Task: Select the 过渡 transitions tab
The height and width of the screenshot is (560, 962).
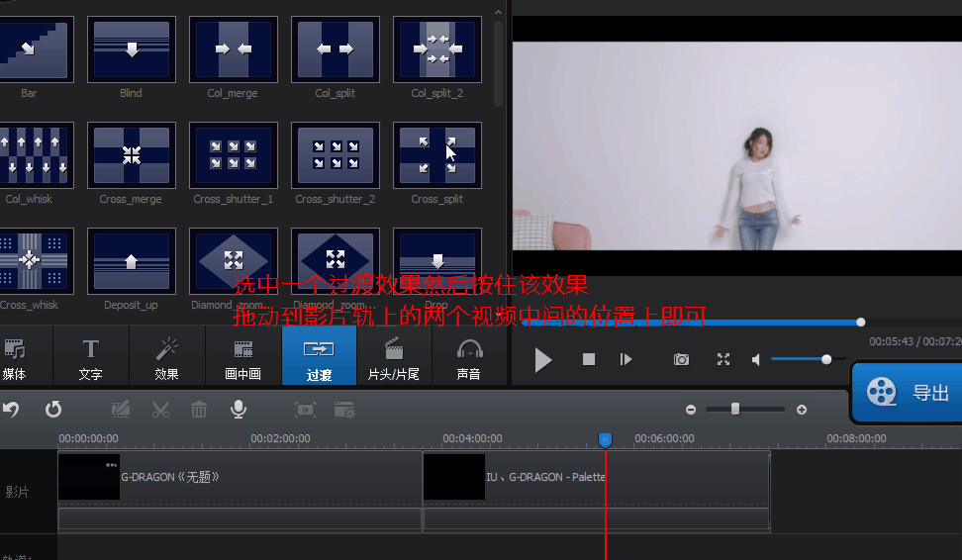Action: click(x=319, y=356)
